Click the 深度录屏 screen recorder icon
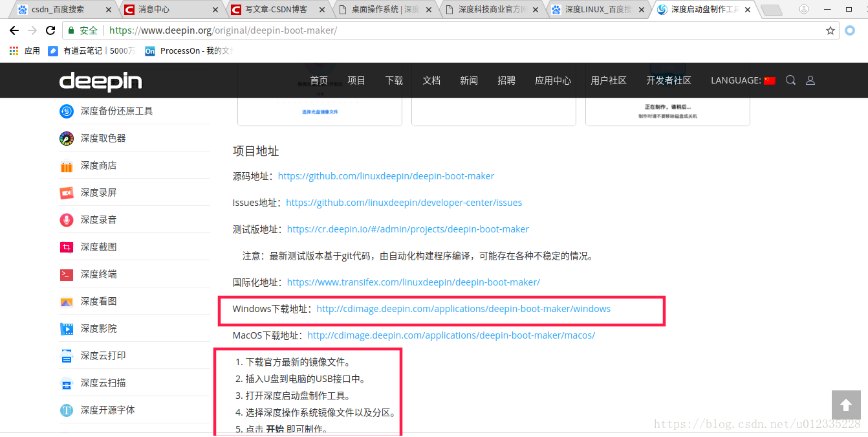Screen dimensions: 868x437 67,193
